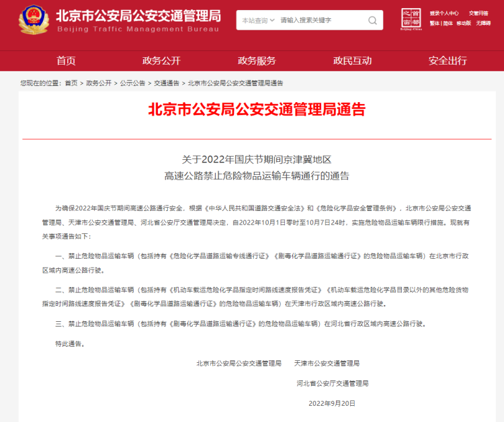504x422 pixels.
Task: Click breadcrumb 北京市公安局公安交通管理局通告
Action: 235,83
